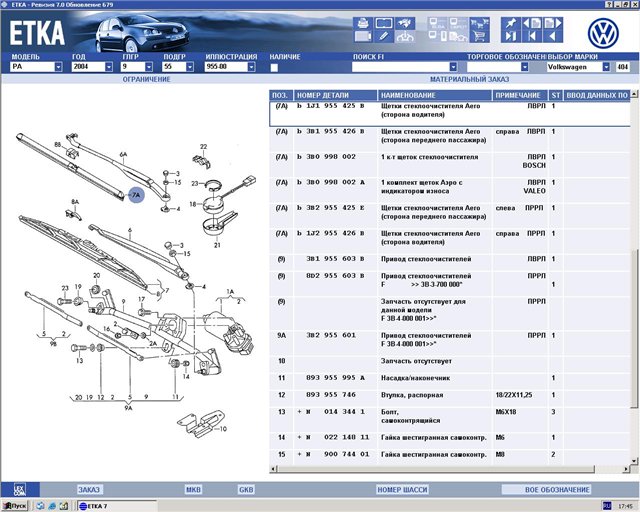Select part row 893 955 746 Втулка
Screen dimensions: 640x512
[x=449, y=398]
